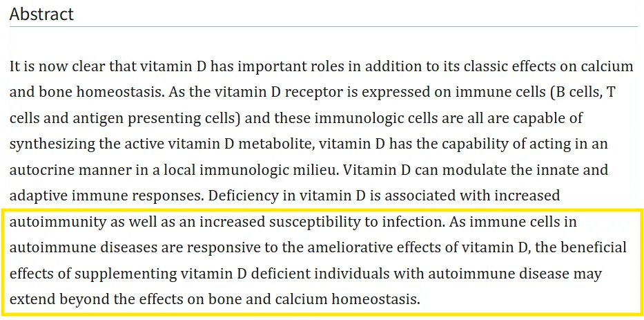Click the Abstract heading

41,14
